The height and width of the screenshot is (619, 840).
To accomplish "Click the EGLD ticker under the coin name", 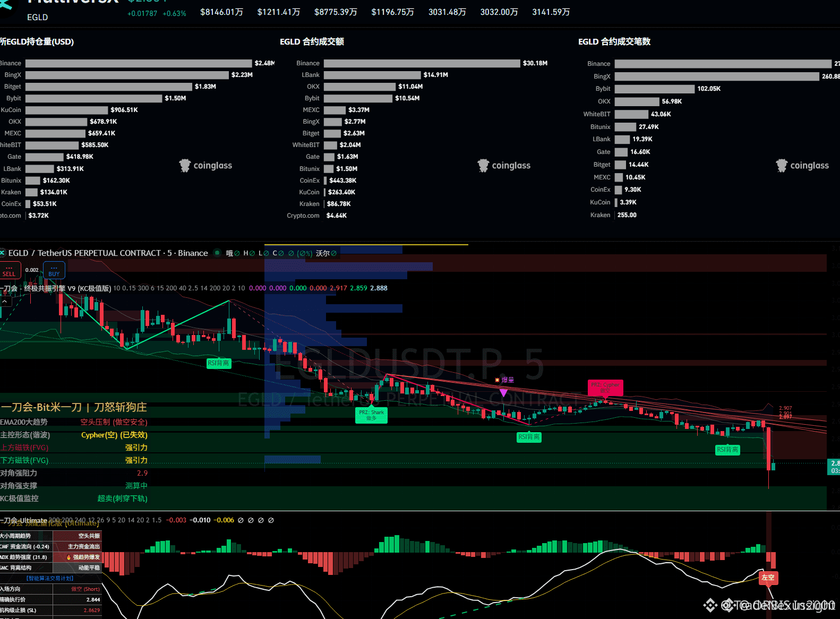I will pos(38,17).
